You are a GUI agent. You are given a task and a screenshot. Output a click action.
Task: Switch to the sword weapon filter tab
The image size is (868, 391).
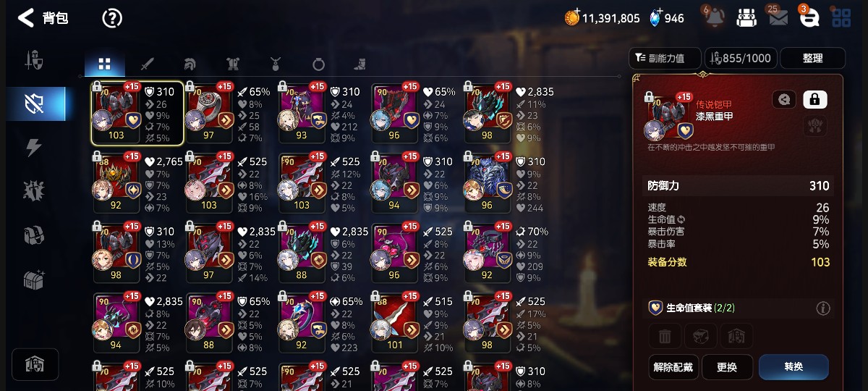coord(147,64)
